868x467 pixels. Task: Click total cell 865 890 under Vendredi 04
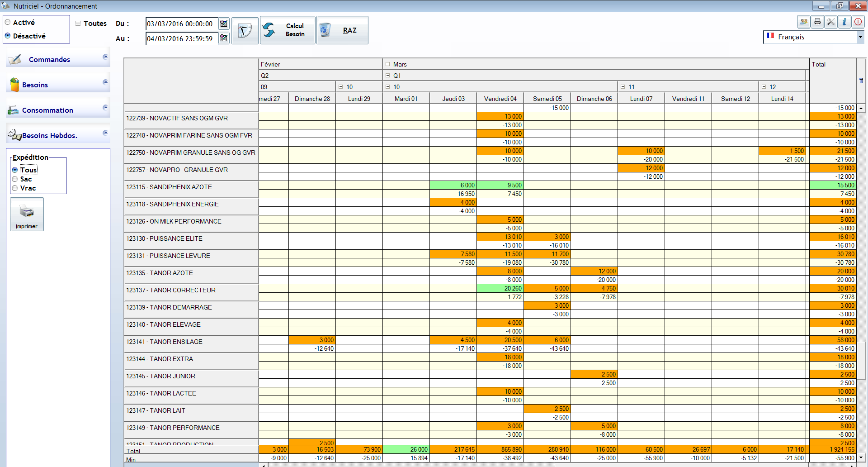[500, 449]
